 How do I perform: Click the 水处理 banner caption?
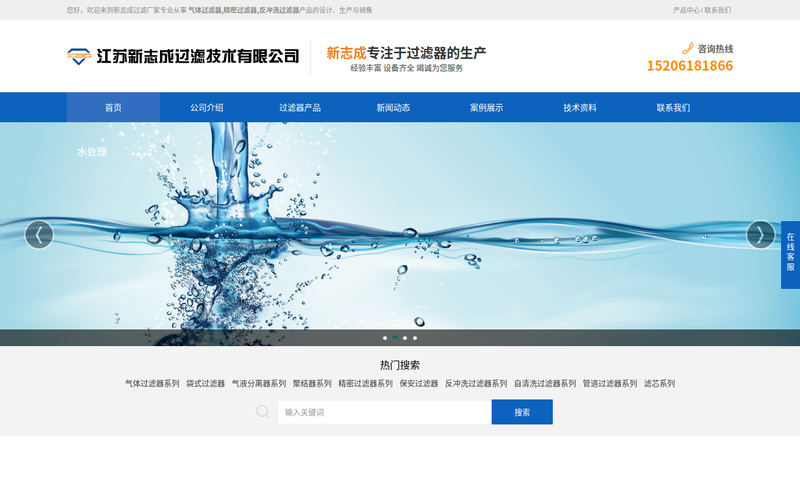point(92,152)
